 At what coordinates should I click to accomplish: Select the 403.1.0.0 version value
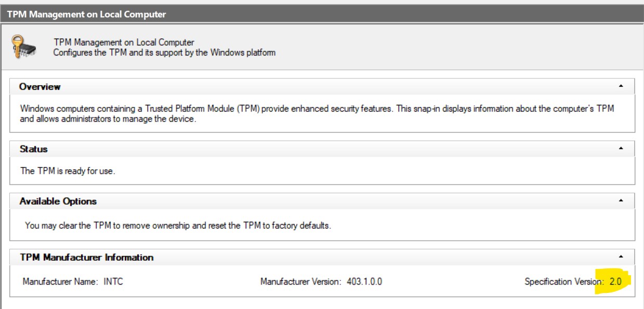point(364,282)
